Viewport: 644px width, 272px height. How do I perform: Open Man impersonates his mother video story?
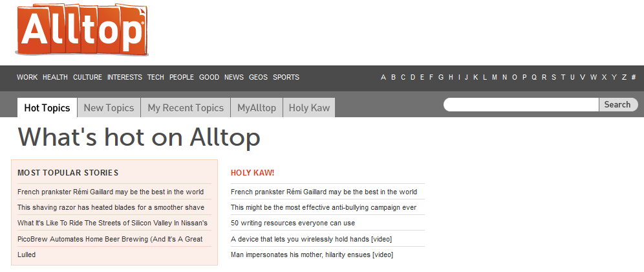312,255
